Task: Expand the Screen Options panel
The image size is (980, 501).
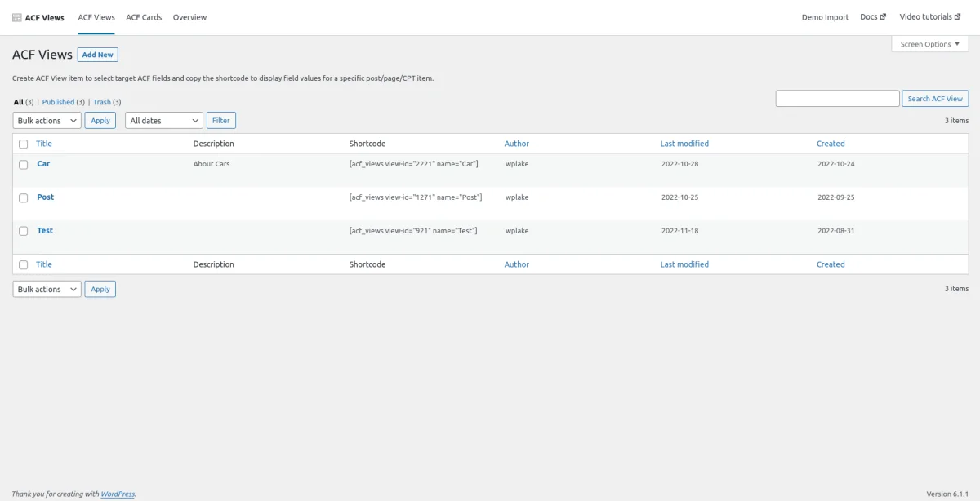Action: click(x=930, y=44)
